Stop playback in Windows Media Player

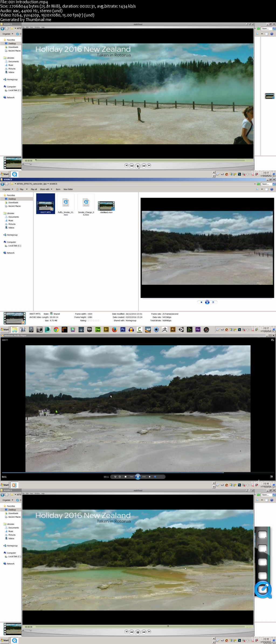[x=125, y=477]
